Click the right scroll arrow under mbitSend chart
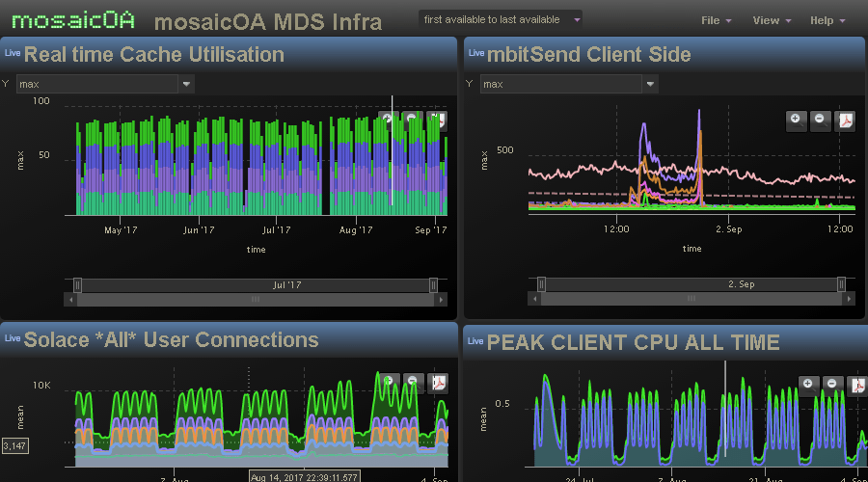The height and width of the screenshot is (482, 868). (849, 299)
